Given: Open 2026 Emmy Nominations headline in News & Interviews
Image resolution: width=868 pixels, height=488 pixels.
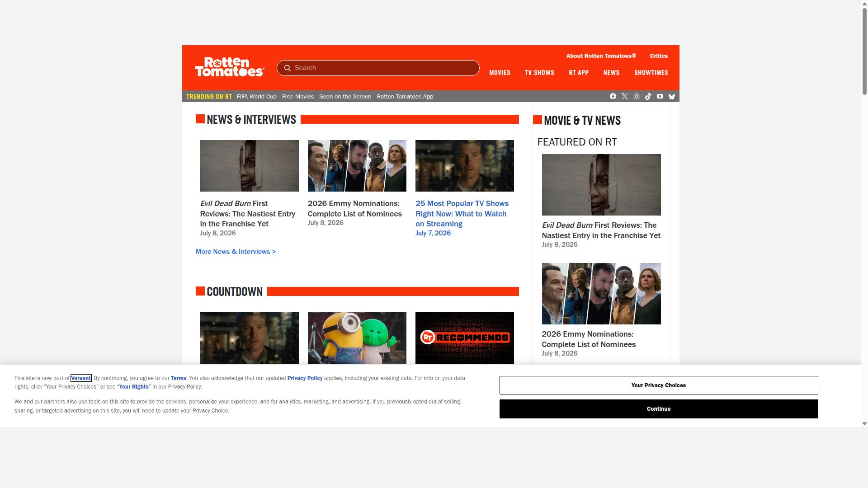Looking at the screenshot, I should coord(355,209).
